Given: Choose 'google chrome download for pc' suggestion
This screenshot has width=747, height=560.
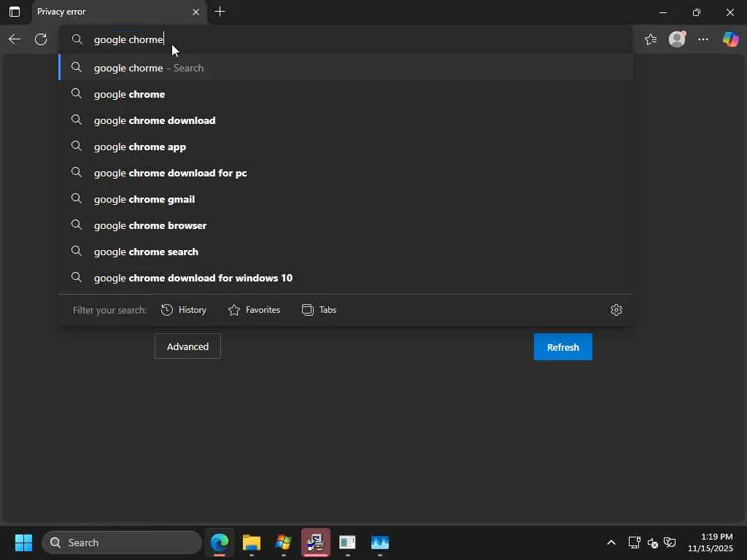Looking at the screenshot, I should 346,173.
